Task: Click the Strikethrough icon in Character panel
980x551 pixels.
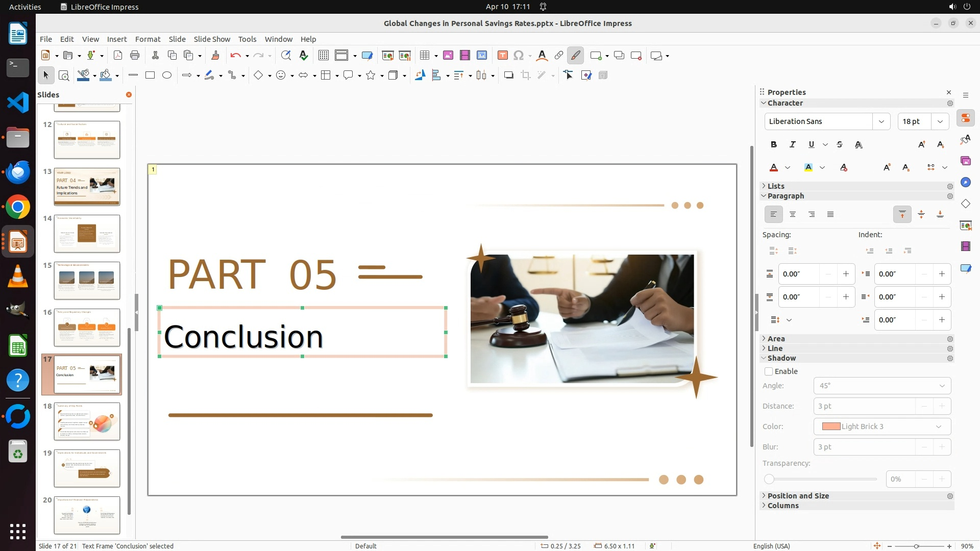Action: click(x=840, y=145)
